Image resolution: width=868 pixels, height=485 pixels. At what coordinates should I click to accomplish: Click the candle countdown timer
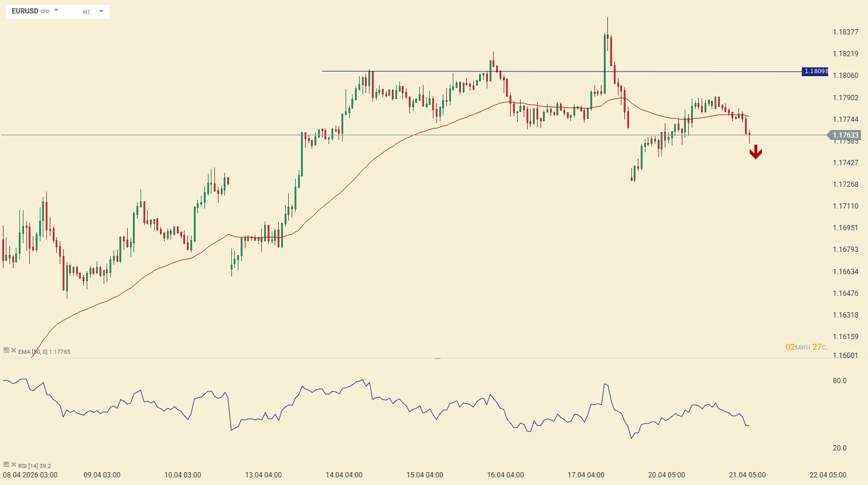pos(806,347)
